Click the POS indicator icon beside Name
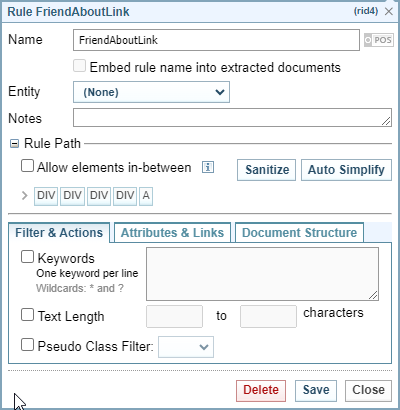The height and width of the screenshot is (410, 400). 379,40
